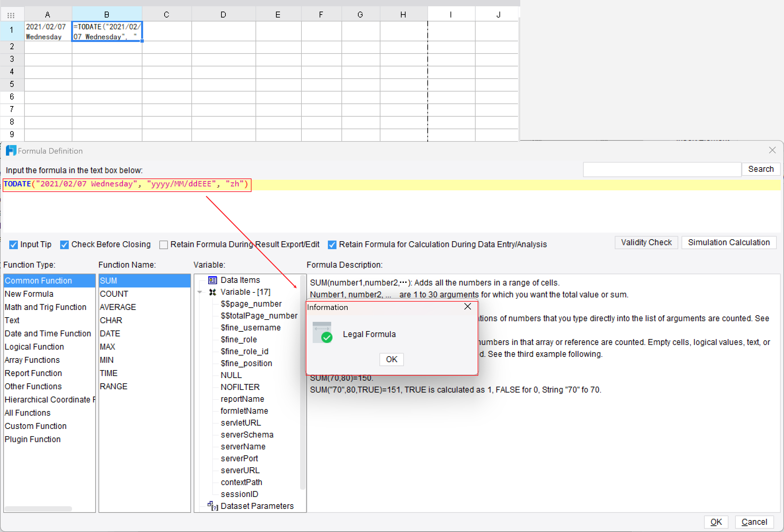Image resolution: width=784 pixels, height=532 pixels.
Task: Toggle the Input Tip checkbox
Action: coord(14,245)
